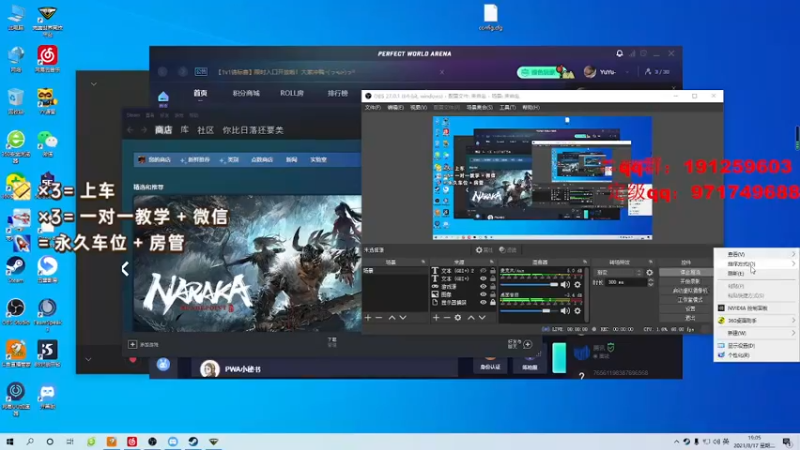Remove selected scene with minus icon
The height and width of the screenshot is (450, 800).
tap(379, 317)
